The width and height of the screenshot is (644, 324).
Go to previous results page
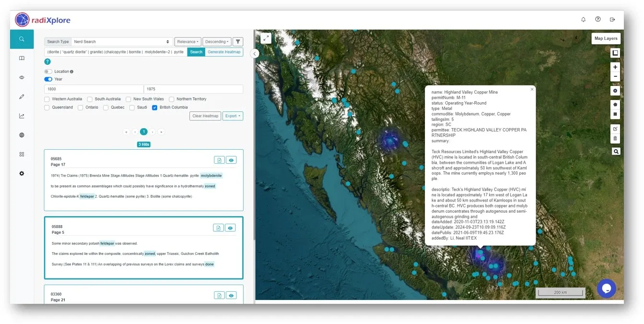(x=135, y=132)
